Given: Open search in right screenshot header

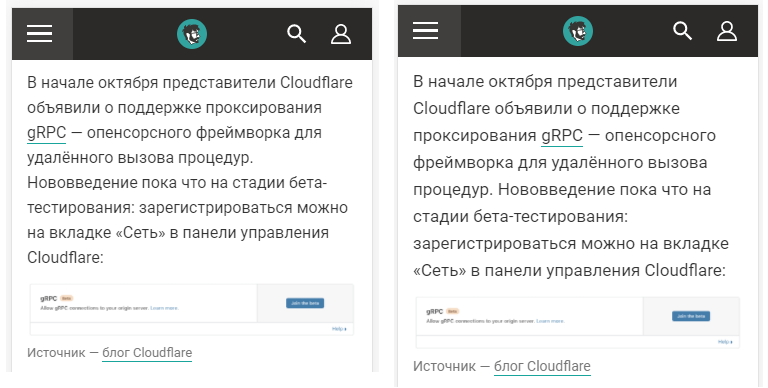Looking at the screenshot, I should [682, 31].
